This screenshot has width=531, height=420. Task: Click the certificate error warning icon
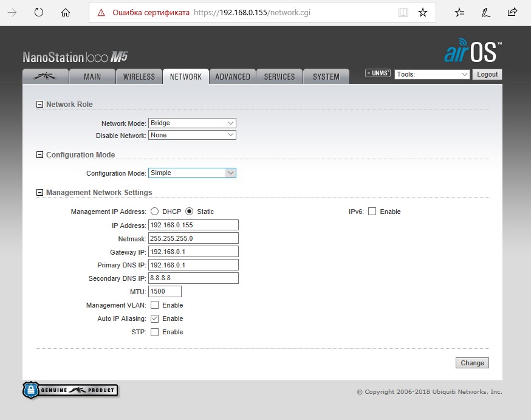(101, 13)
